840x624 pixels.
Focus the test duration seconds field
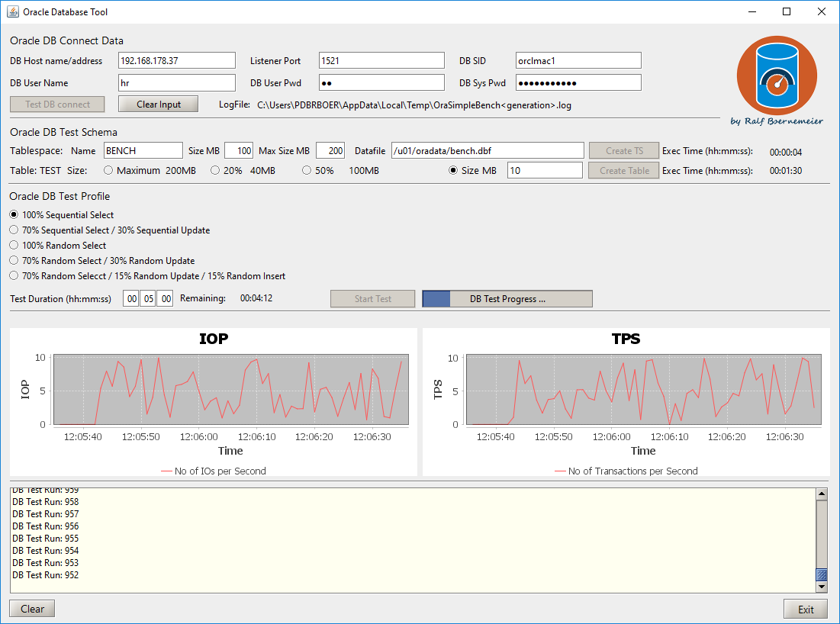click(x=165, y=298)
